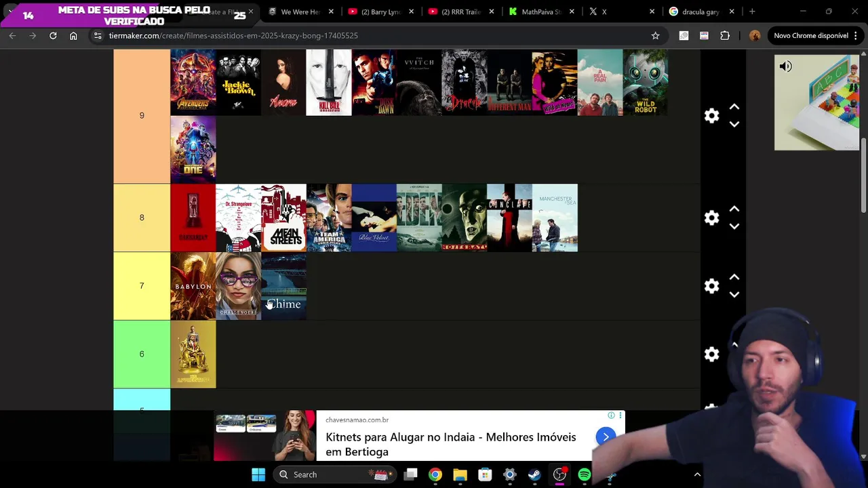This screenshot has width=868, height=488.
Task: Unmute the side video ad
Action: click(x=785, y=66)
